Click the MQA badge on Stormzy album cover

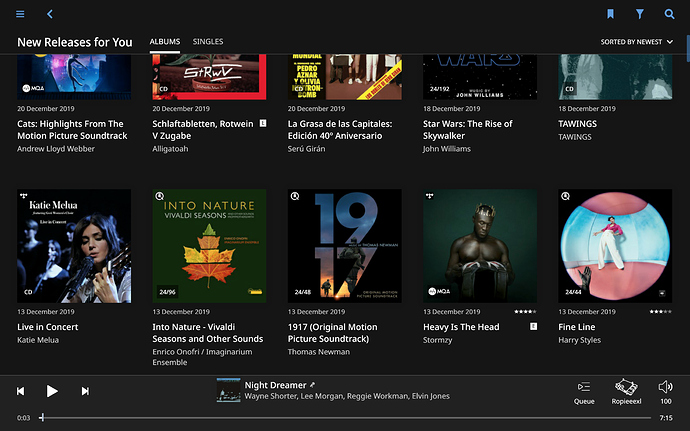439,291
